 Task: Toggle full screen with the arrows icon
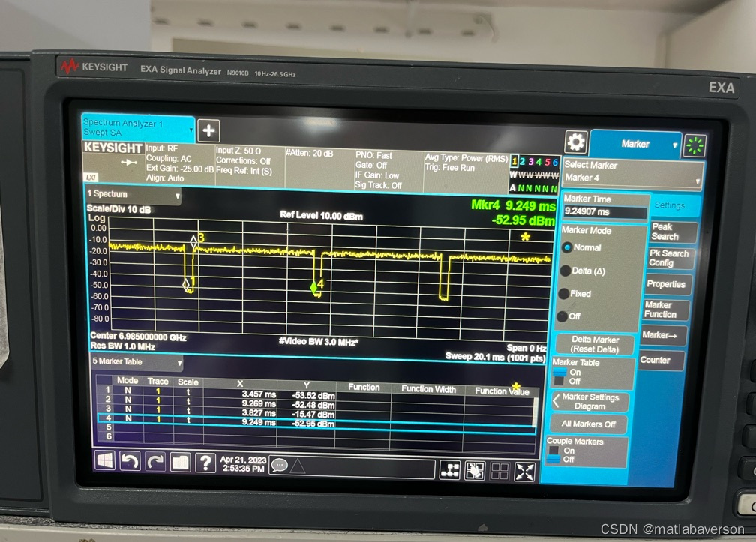click(x=524, y=472)
